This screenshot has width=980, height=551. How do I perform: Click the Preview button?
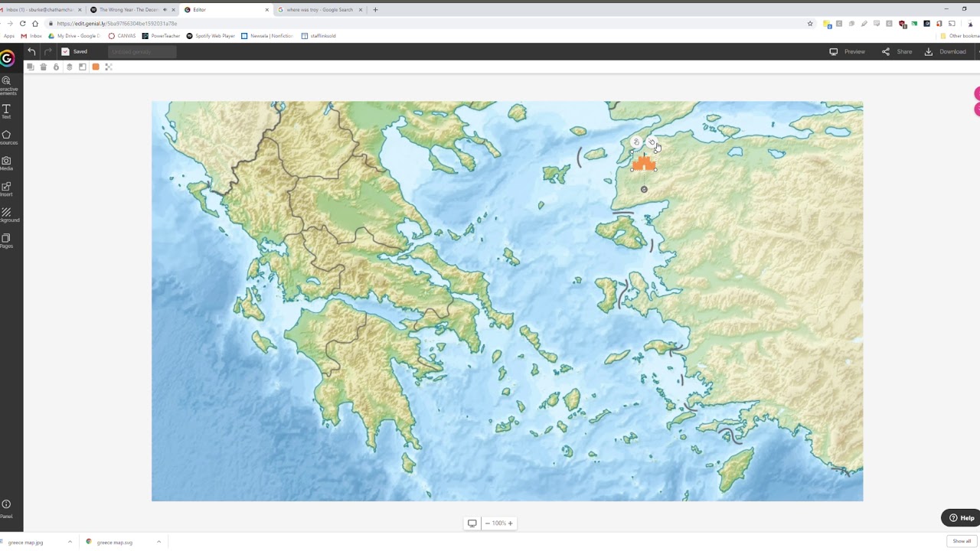coord(848,51)
